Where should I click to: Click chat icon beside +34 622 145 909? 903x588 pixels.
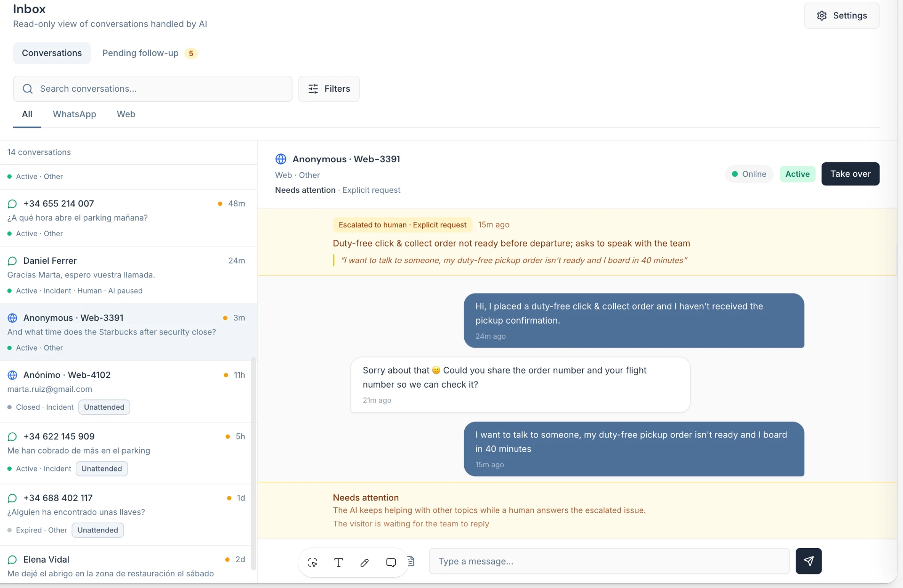12,437
